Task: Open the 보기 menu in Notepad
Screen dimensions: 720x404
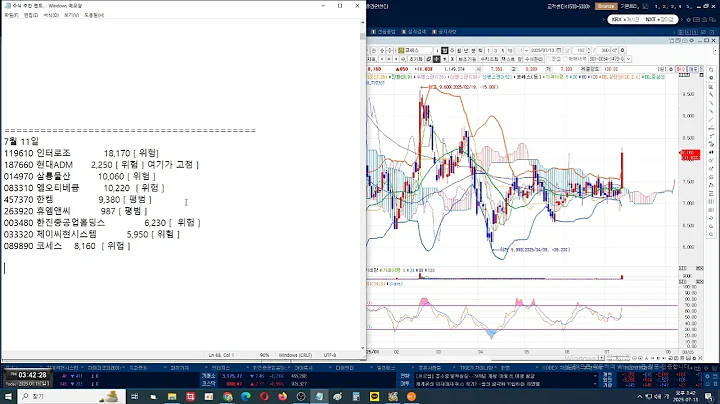Action: click(x=71, y=15)
